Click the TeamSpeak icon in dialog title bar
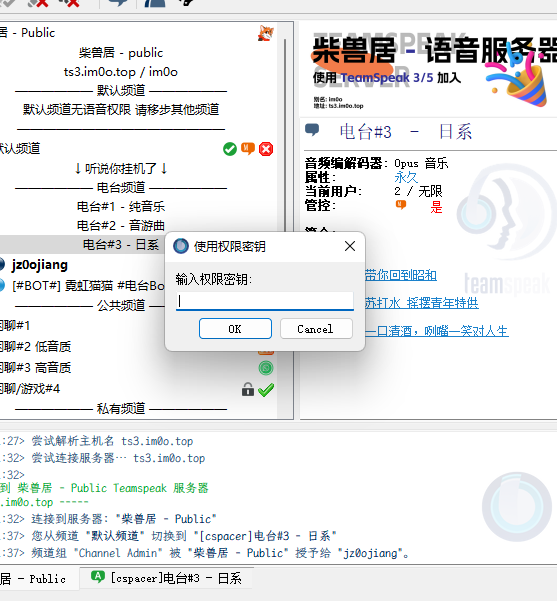This screenshot has width=557, height=601. click(x=181, y=246)
